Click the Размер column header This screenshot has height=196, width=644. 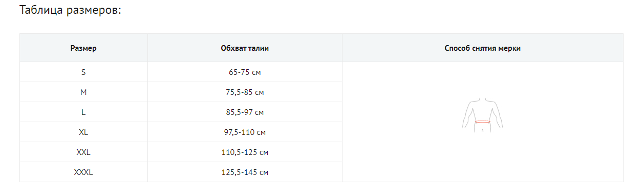pyautogui.click(x=83, y=48)
